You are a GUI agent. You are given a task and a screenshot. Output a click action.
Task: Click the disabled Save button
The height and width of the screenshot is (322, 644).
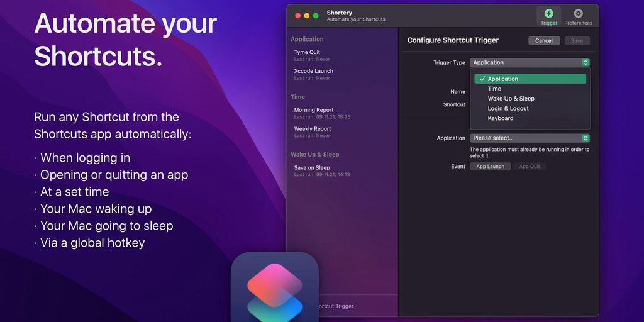(577, 41)
